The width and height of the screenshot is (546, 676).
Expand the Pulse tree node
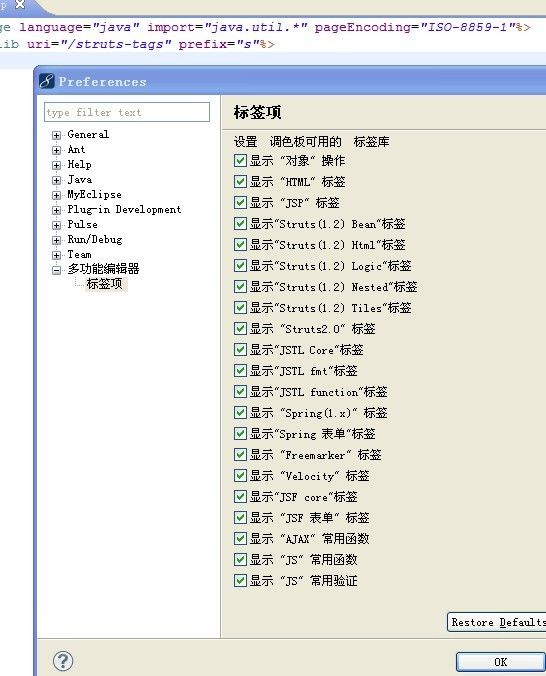click(x=56, y=225)
